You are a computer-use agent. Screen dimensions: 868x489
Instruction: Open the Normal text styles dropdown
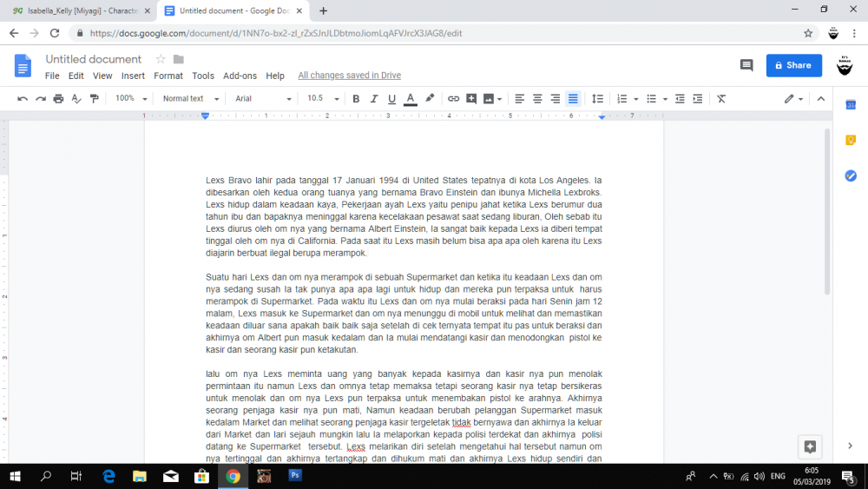click(x=190, y=98)
